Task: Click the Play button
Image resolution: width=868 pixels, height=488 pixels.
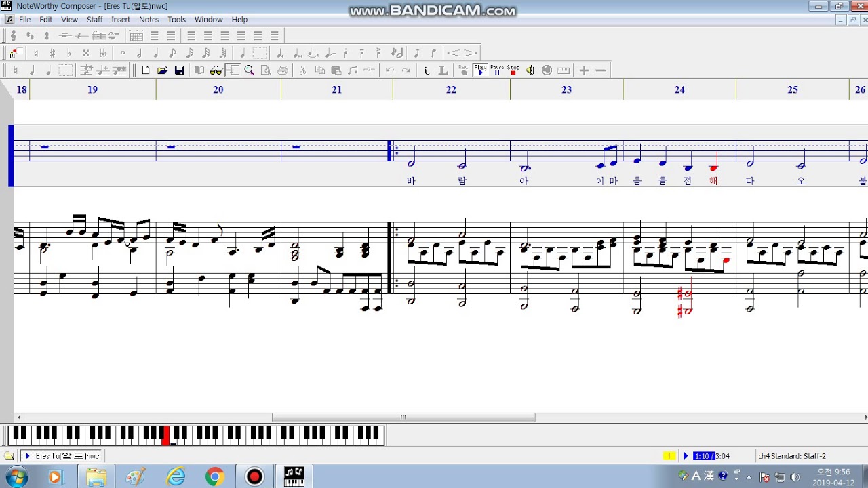Action: (x=481, y=70)
